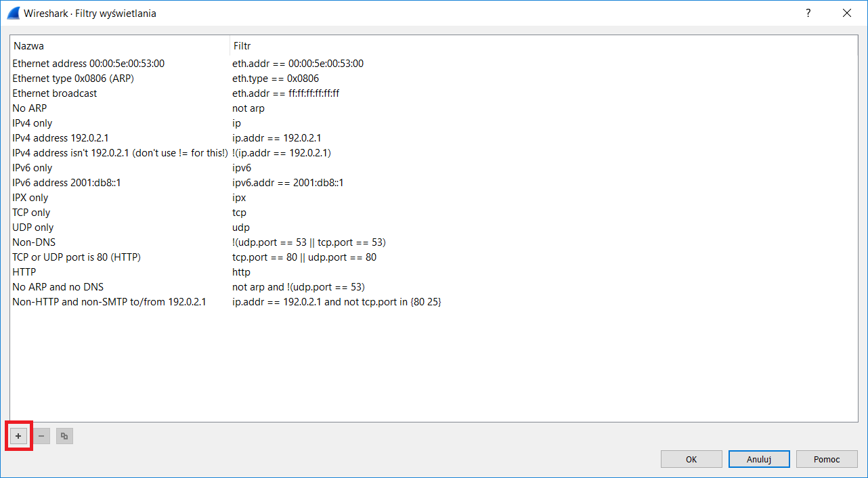
Task: Select TCP or UDP port is 80 (HTTP) row
Action: tap(434, 257)
